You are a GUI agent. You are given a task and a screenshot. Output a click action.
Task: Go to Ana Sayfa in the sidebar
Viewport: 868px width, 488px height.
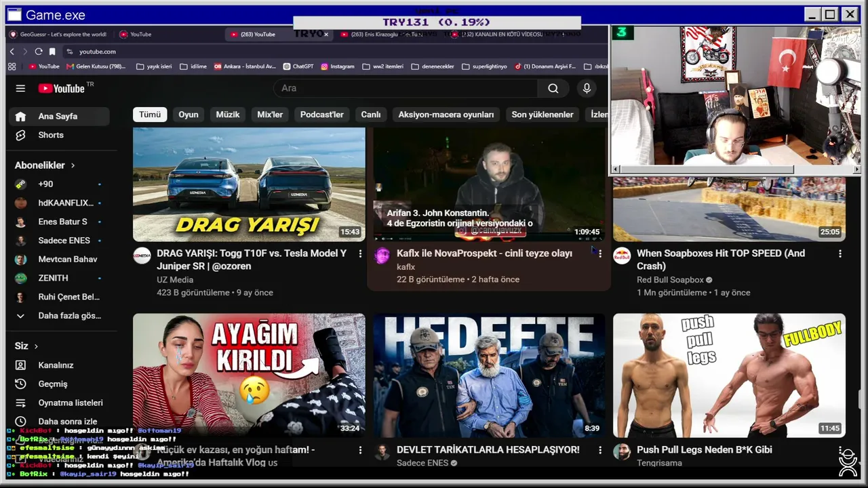point(60,117)
